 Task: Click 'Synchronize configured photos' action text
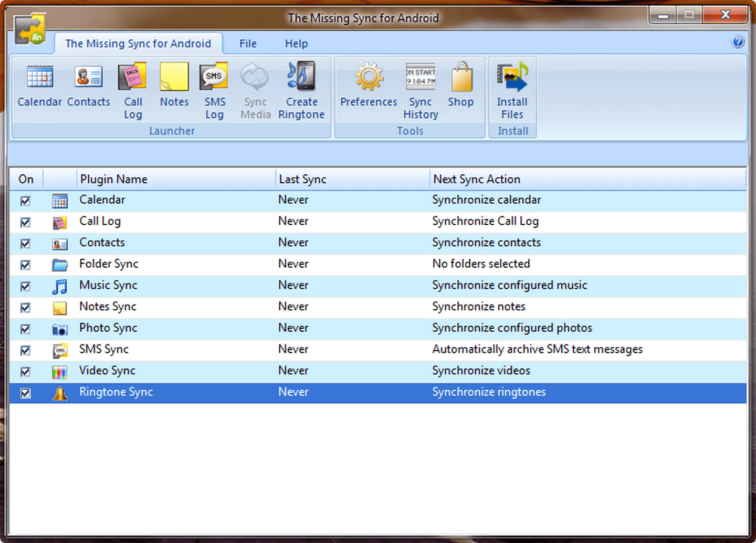(x=512, y=328)
